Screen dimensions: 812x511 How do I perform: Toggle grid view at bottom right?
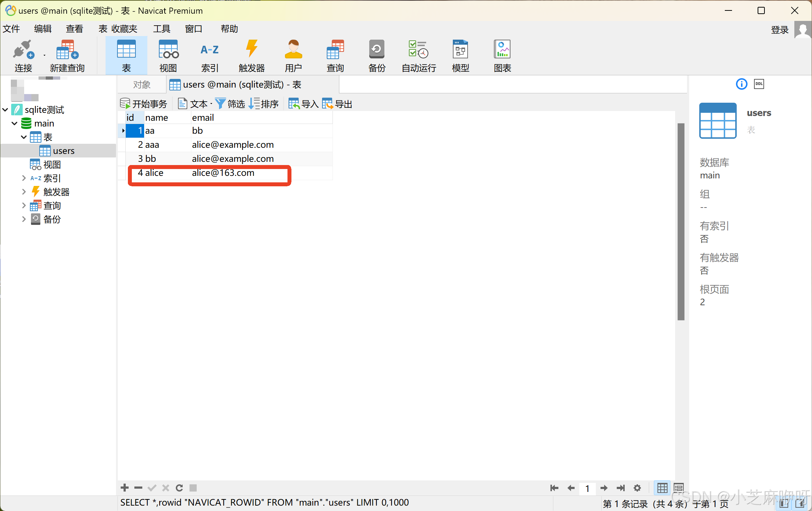(x=662, y=488)
